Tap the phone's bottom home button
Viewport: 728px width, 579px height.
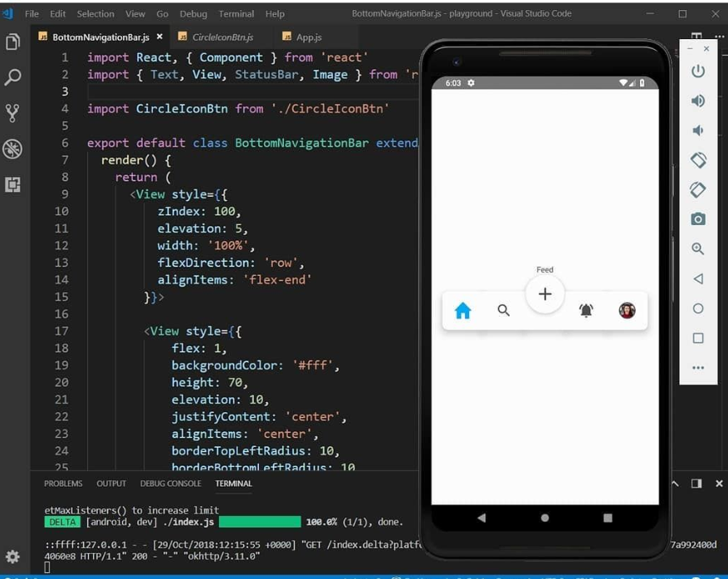(x=545, y=518)
